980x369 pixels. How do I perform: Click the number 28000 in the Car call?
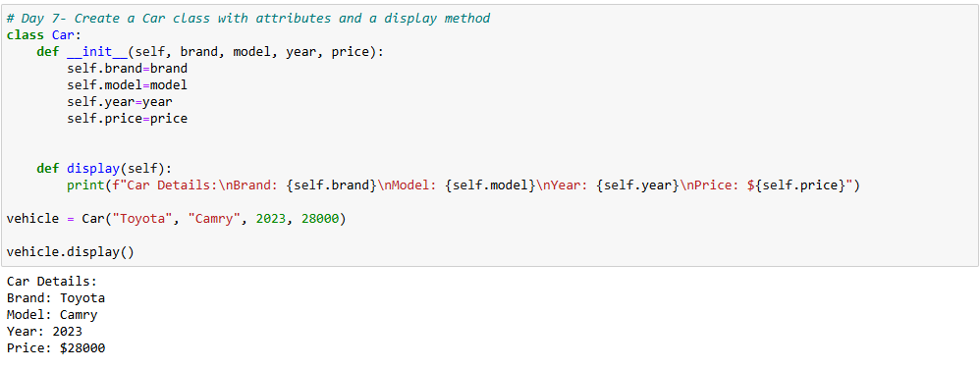[x=319, y=219]
